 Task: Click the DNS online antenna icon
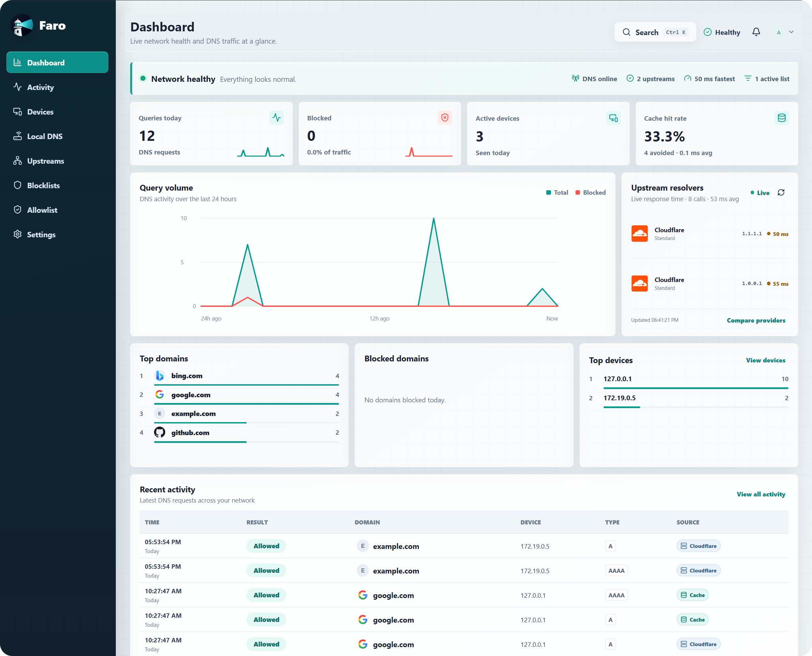tap(575, 79)
